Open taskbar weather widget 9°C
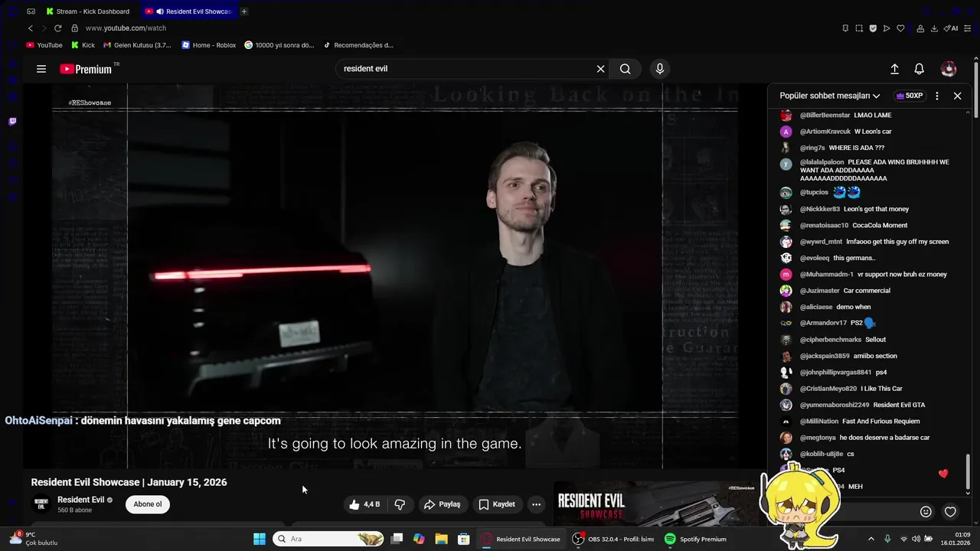The width and height of the screenshot is (980, 551). (32, 539)
